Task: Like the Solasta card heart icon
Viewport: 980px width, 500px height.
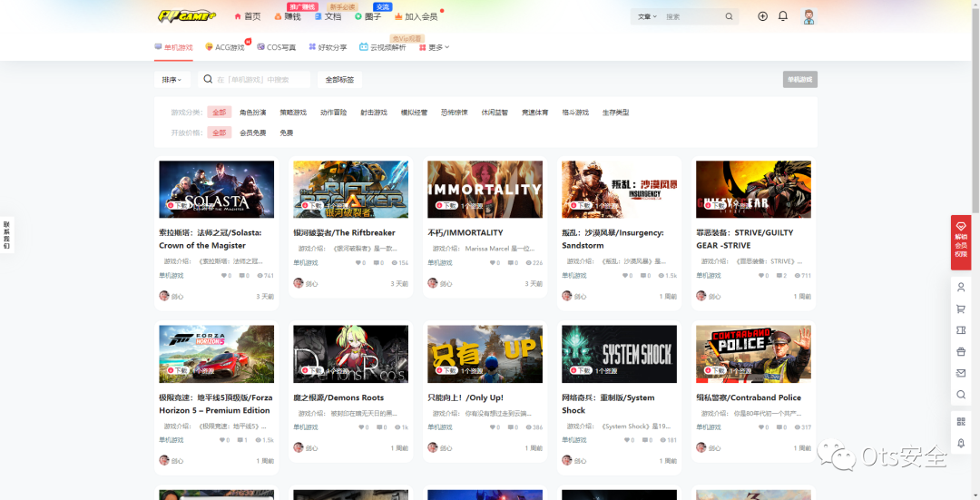Action: coord(223,276)
